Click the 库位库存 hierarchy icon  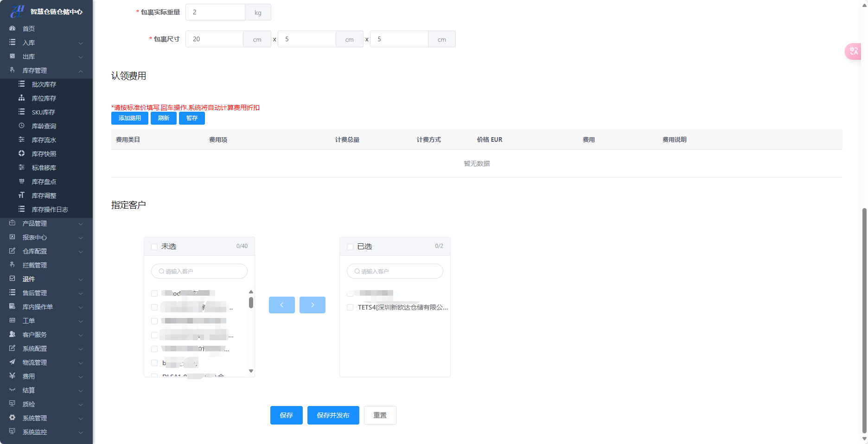click(21, 98)
